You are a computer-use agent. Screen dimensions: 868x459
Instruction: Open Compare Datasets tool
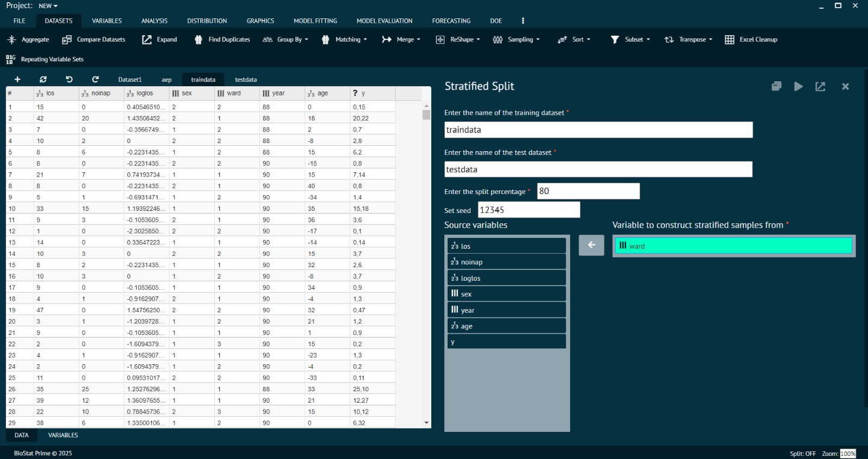[94, 40]
